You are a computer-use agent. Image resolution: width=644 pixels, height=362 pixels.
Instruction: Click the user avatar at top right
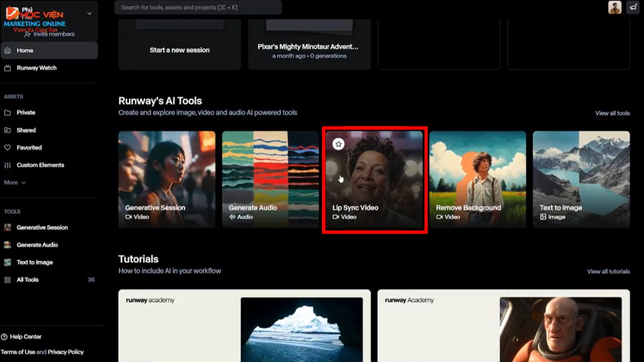614,7
